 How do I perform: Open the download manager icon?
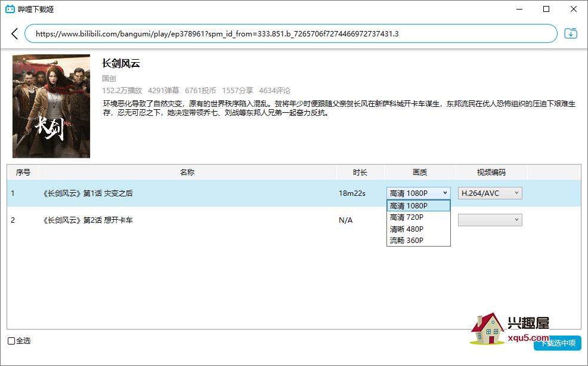coord(571,33)
